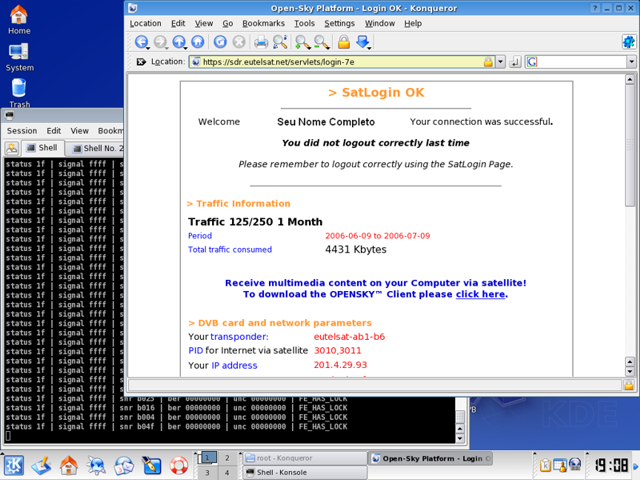This screenshot has height=480, width=640.
Task: Expand the Google search bar dropdown
Action: click(631, 62)
